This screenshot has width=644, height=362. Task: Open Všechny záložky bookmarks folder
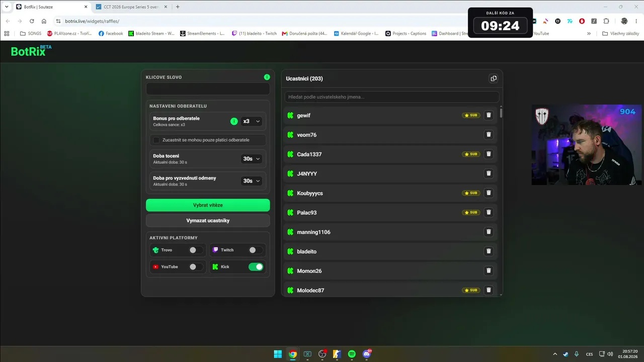621,34
